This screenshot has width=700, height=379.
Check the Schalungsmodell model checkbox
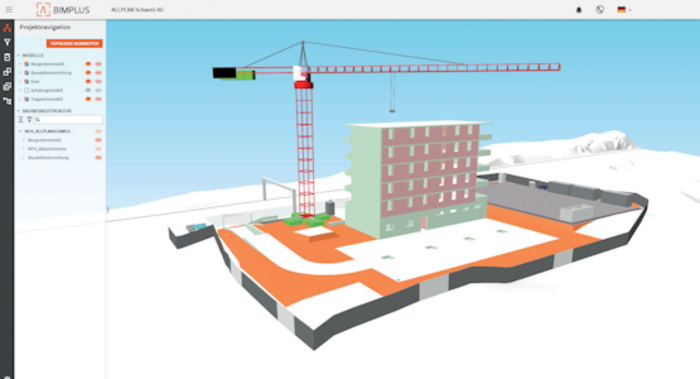point(26,90)
